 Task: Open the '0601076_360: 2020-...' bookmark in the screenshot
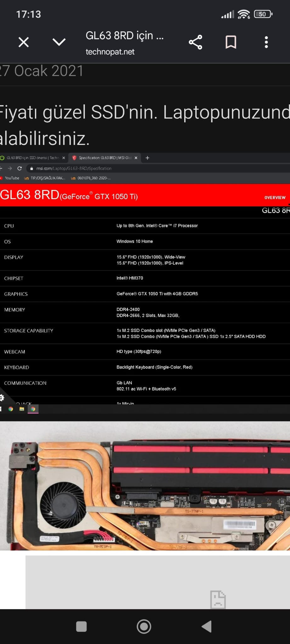[91, 178]
